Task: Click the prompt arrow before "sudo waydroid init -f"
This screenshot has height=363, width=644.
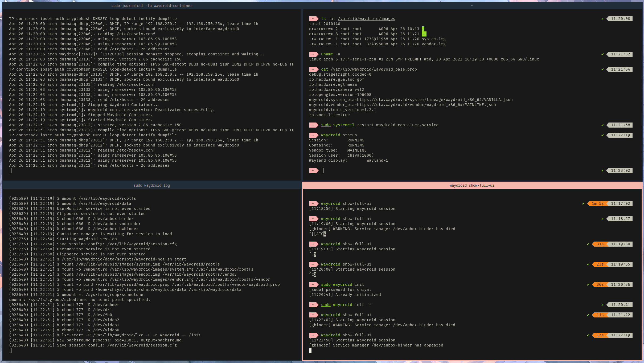Action: click(x=314, y=305)
